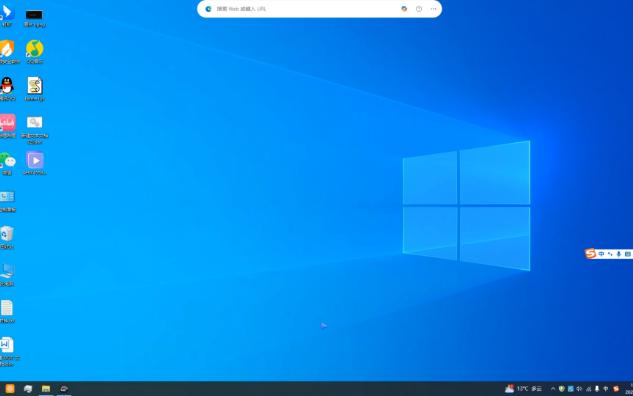Image resolution: width=633 pixels, height=396 pixels.
Task: Open the QQ penguin desktop icon
Action: pos(7,86)
